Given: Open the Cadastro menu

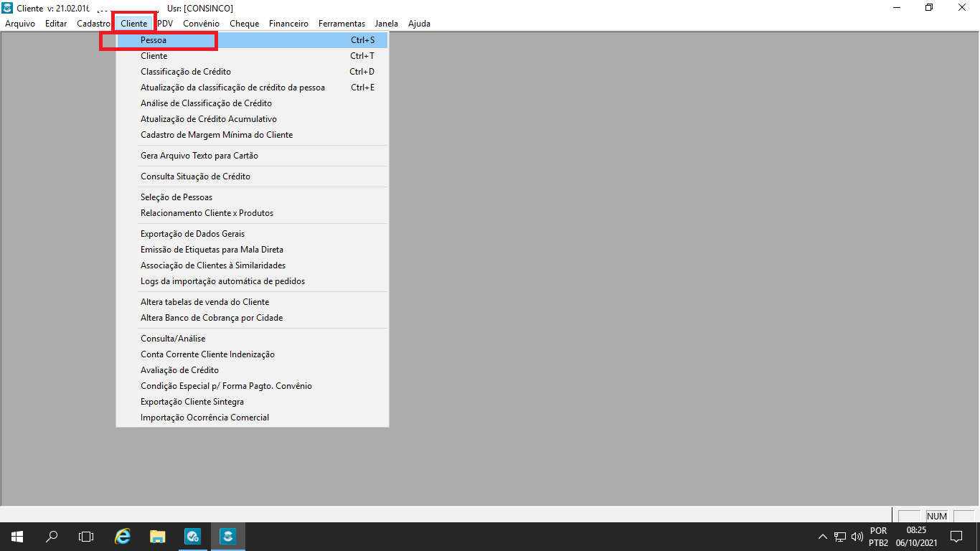Looking at the screenshot, I should [94, 24].
